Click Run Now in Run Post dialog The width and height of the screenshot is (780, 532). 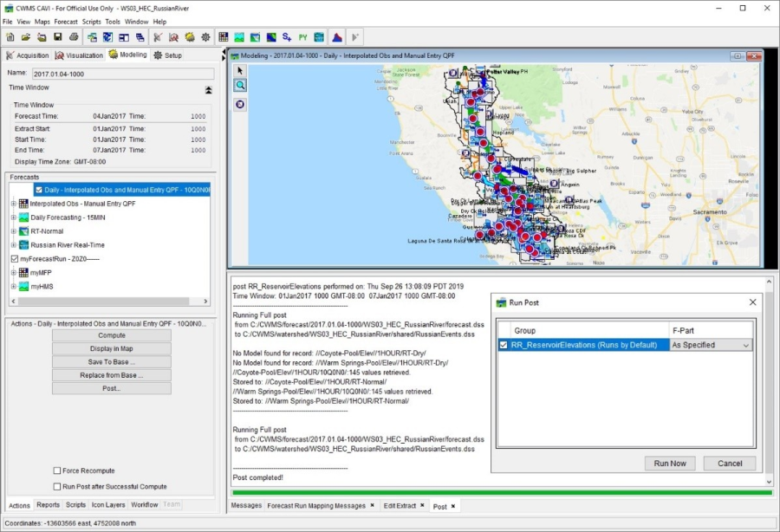pos(670,464)
